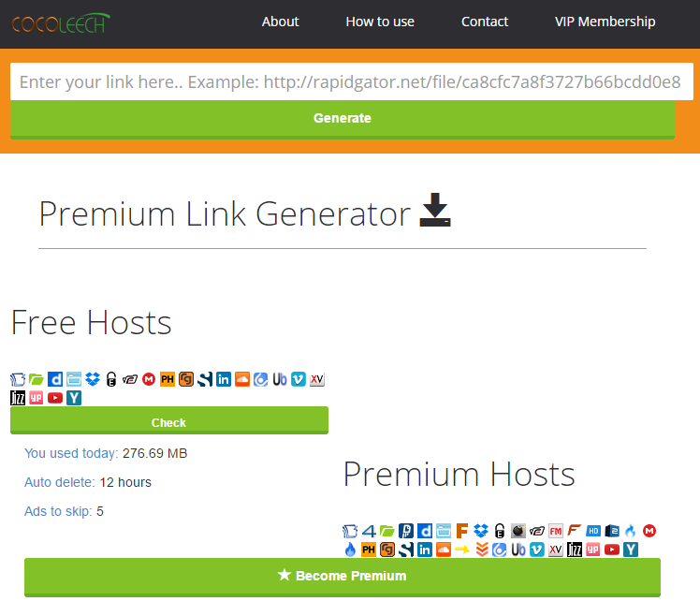Click the red Mega 'M' icon in Free Hosts

[149, 379]
